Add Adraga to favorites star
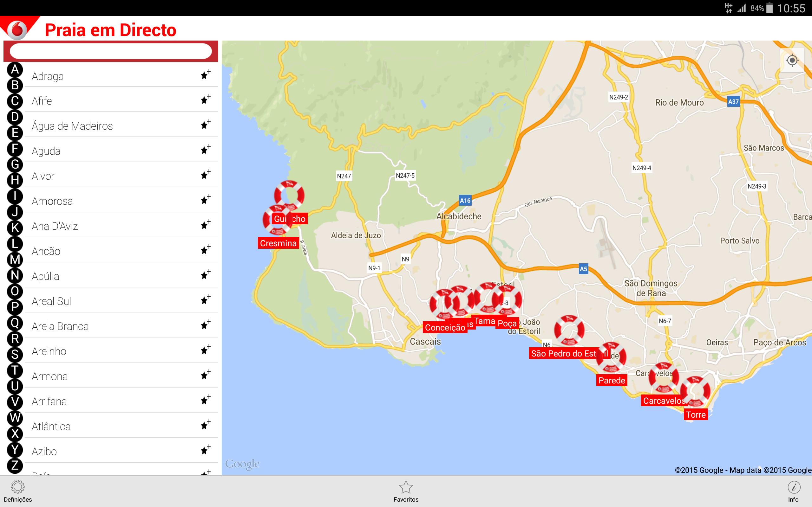Image resolution: width=812 pixels, height=507 pixels. [206, 74]
